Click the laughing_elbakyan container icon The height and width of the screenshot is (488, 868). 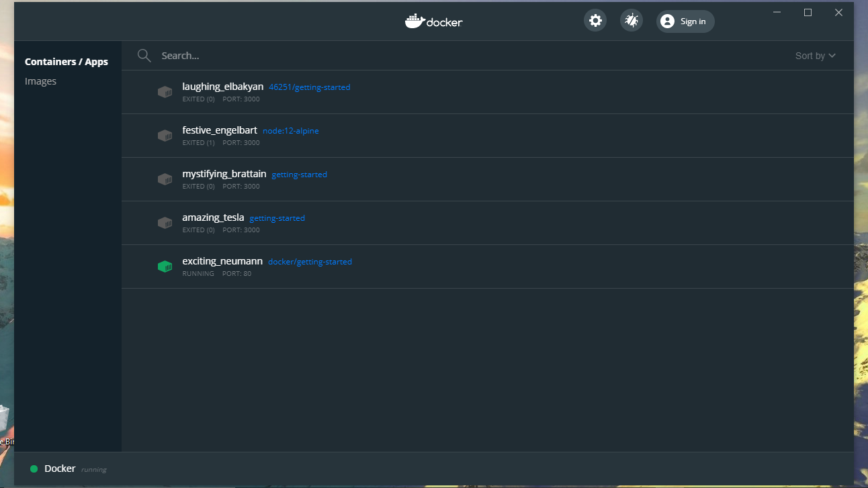pos(165,92)
